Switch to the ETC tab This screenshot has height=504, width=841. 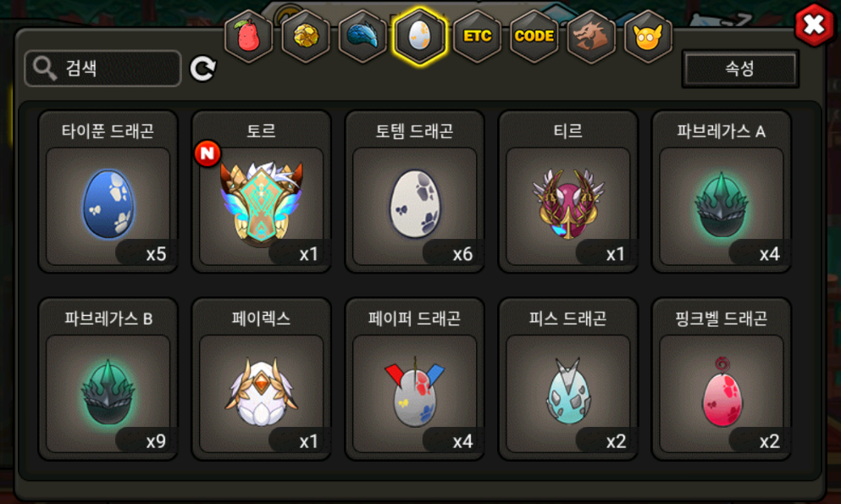click(x=477, y=36)
